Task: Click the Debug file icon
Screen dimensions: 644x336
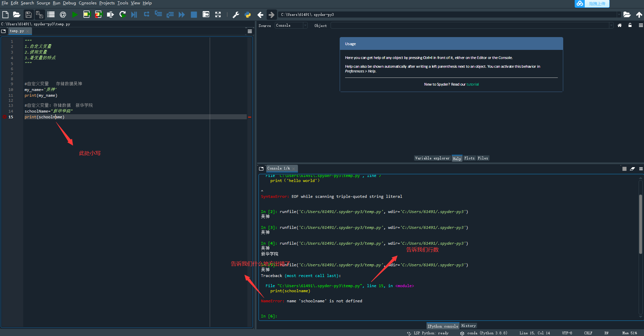Action: 134,14
